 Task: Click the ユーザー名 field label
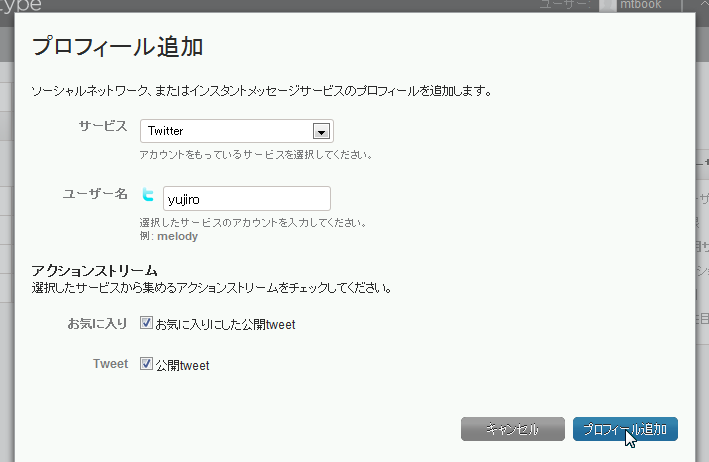[x=95, y=194]
